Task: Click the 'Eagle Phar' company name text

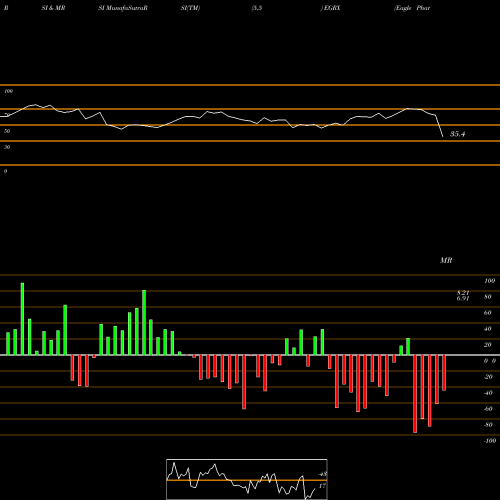Action: pyautogui.click(x=412, y=8)
